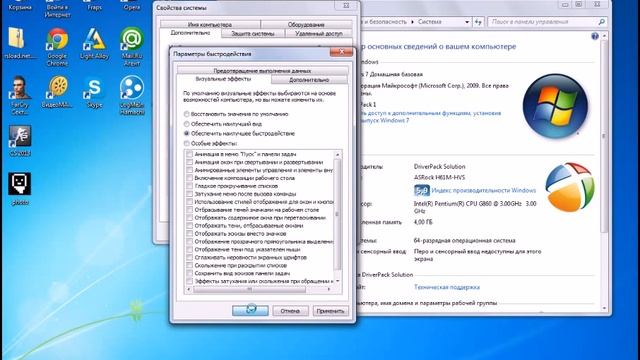Open the Fraps desktop shortcut

94,5
